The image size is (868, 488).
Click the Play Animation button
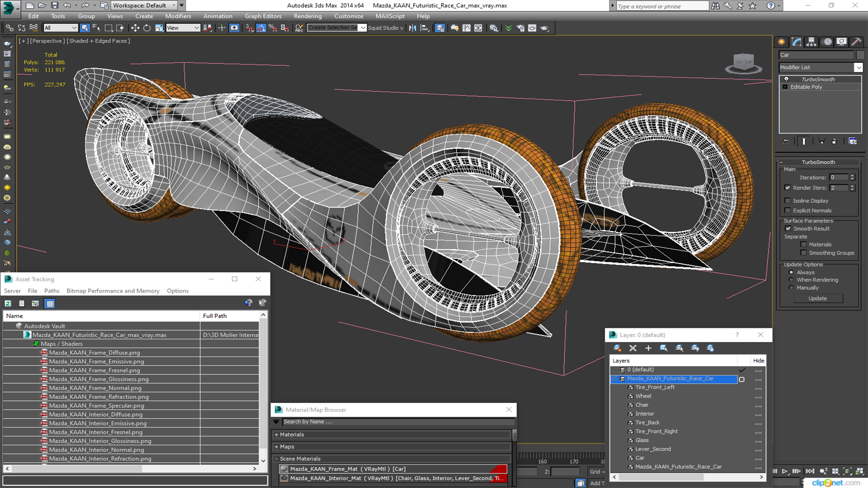(785, 471)
